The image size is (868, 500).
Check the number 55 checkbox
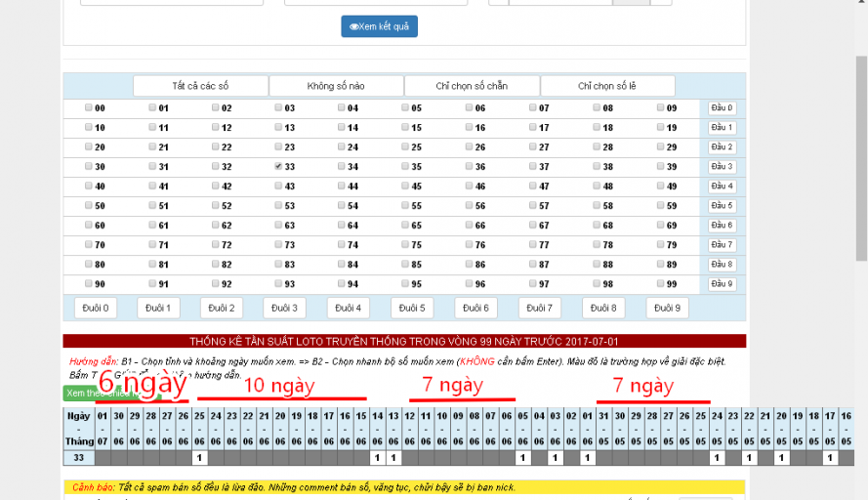point(406,206)
